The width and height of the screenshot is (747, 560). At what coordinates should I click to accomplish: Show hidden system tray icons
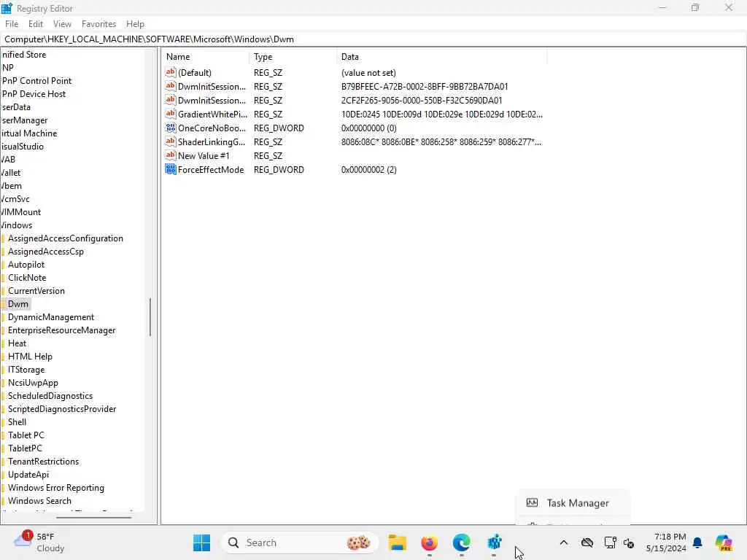tap(564, 542)
